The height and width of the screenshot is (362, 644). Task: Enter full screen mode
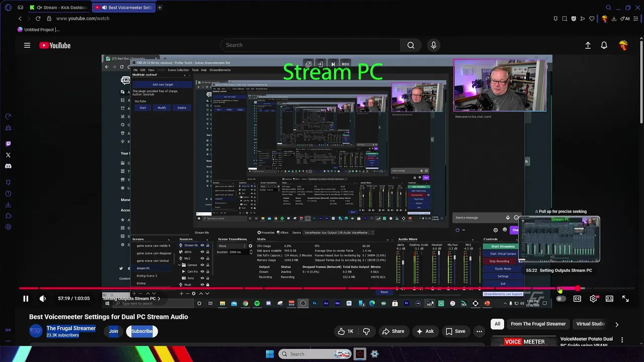[x=625, y=299]
